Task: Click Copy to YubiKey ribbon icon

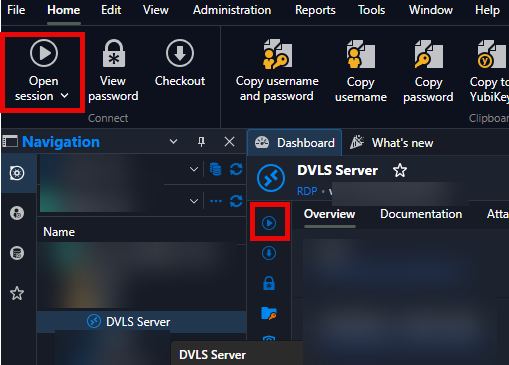Action: click(x=491, y=54)
